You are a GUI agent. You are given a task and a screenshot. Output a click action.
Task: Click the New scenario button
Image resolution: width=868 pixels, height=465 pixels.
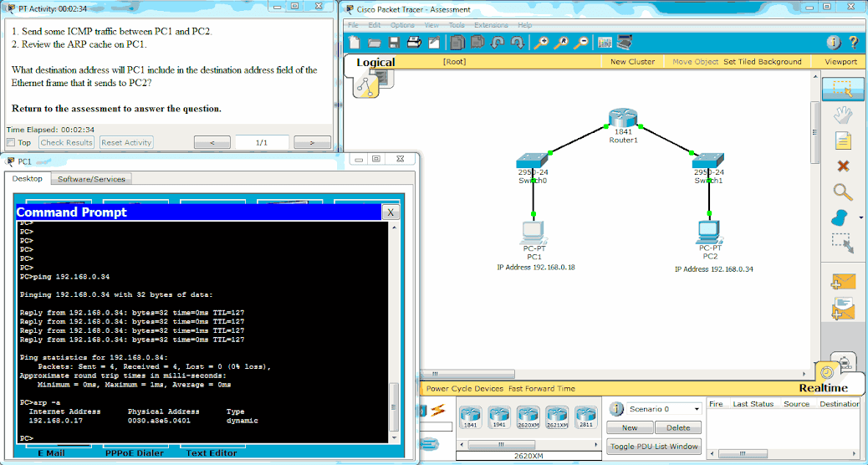630,427
